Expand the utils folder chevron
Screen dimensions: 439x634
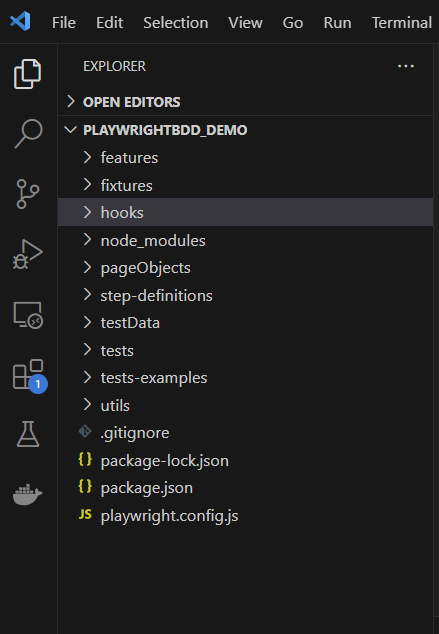tap(87, 405)
